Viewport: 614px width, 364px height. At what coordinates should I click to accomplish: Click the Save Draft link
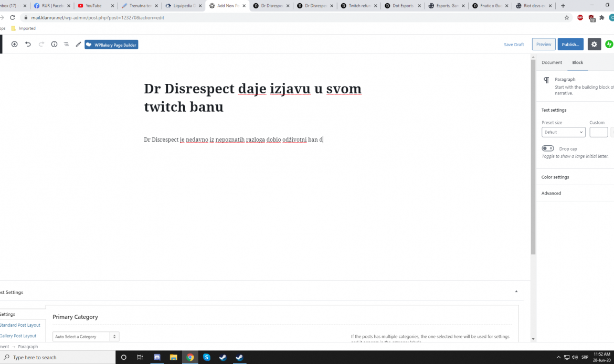[x=514, y=45]
